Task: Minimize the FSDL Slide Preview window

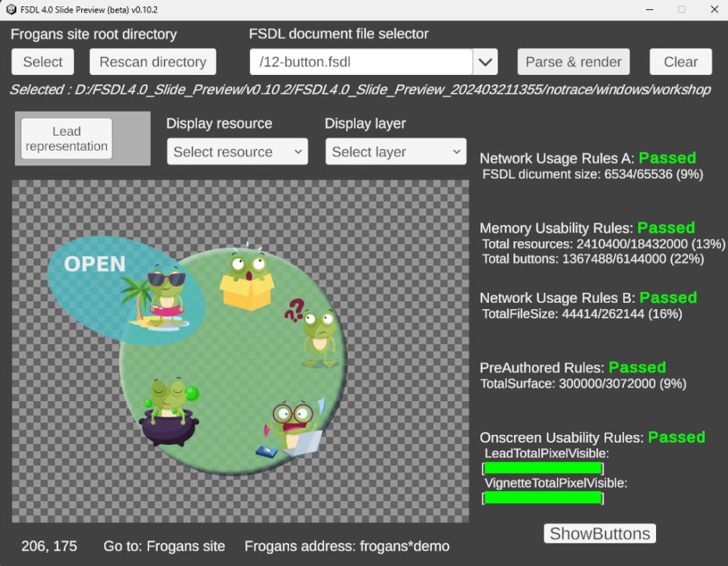Action: 650,9
